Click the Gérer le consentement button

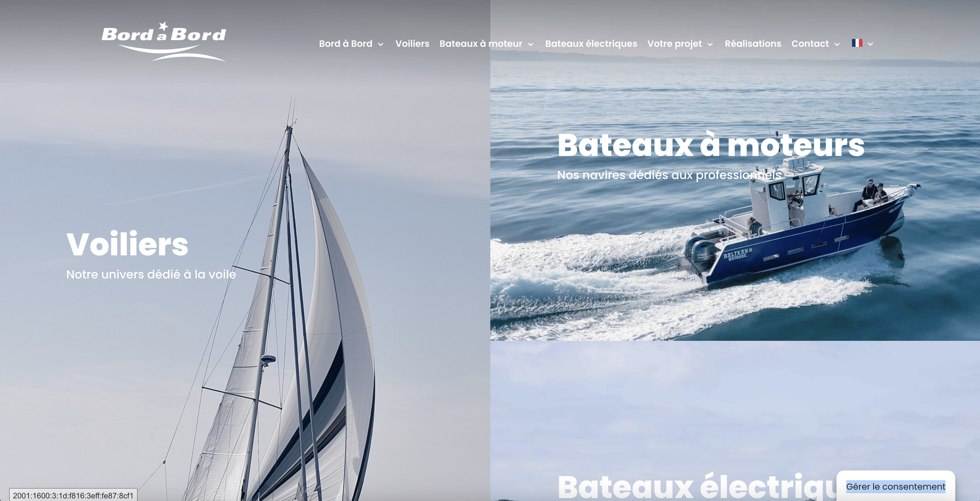click(896, 486)
